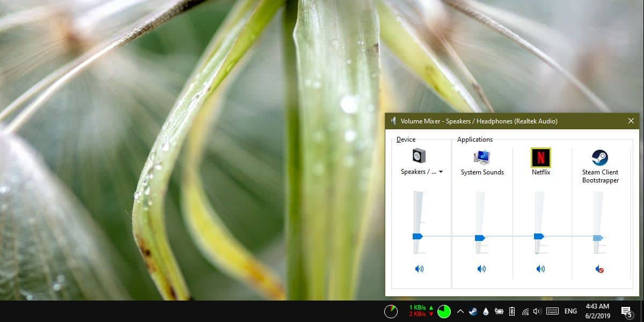Click the dark circular usage meter icon

tap(391, 311)
